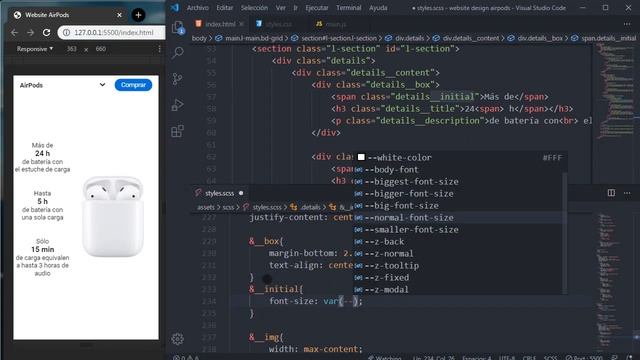This screenshot has height=360, width=640.
Task: Click the CRLF end-of-line indicator
Action: pos(529,358)
